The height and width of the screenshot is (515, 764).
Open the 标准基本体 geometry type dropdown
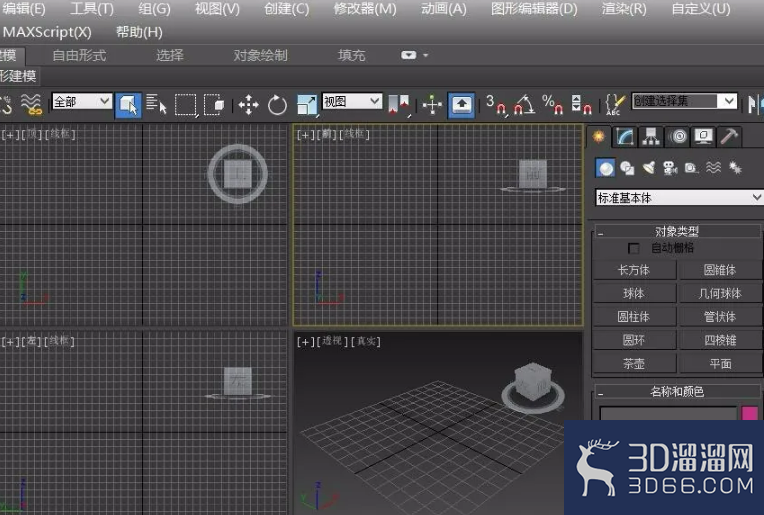(679, 197)
